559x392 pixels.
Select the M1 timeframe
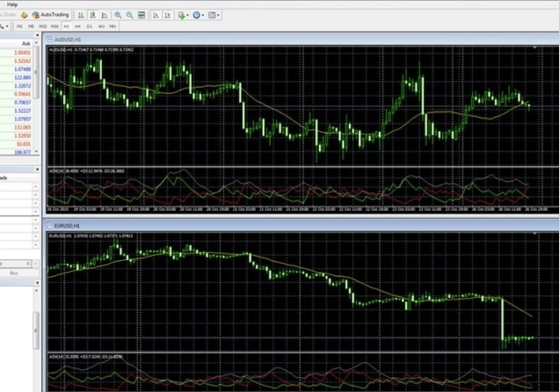[x=19, y=26]
